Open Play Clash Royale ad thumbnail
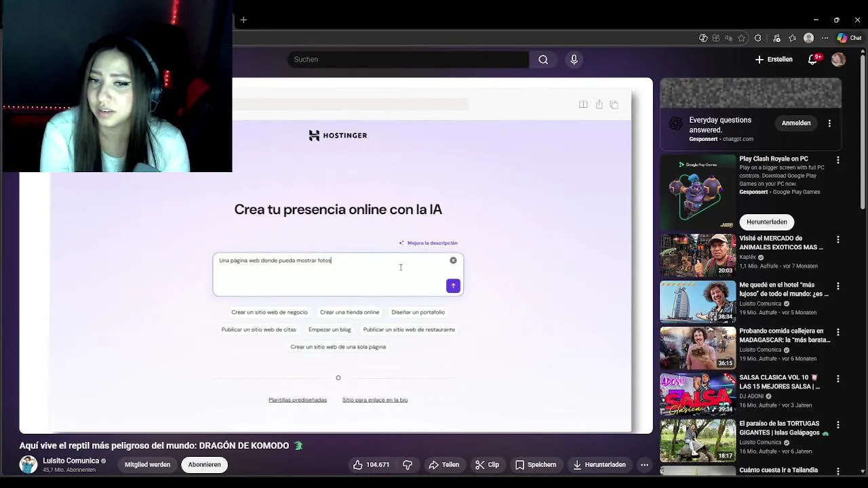Screen dimensions: 868x488 click(698, 192)
